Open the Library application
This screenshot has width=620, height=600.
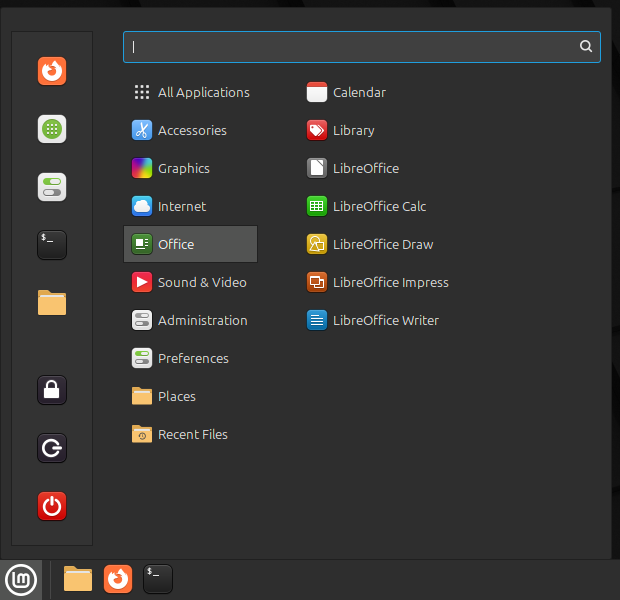(340, 130)
